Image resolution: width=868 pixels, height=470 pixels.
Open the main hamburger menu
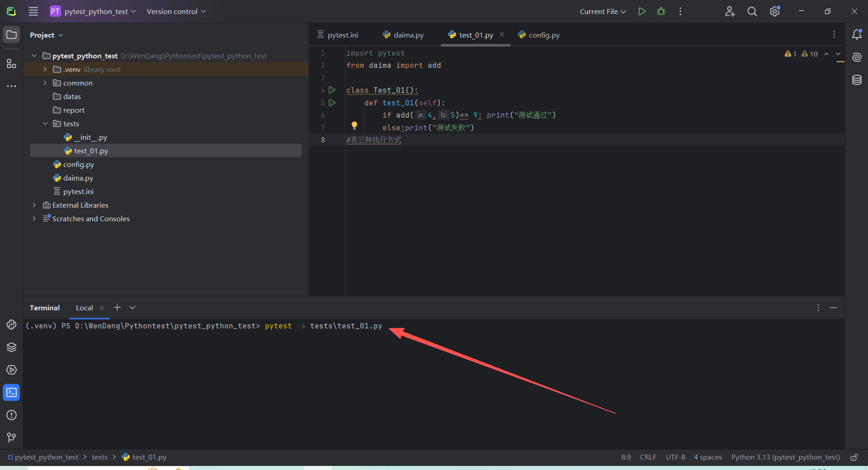(33, 11)
